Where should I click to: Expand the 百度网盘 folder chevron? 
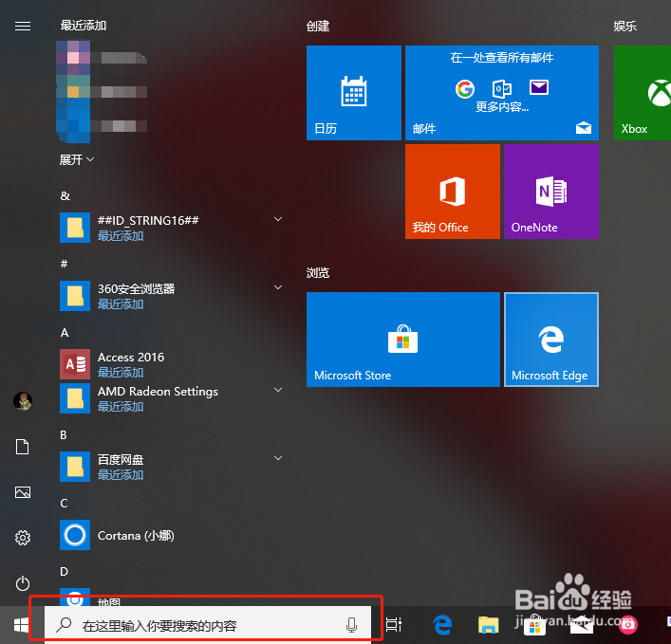(x=278, y=458)
